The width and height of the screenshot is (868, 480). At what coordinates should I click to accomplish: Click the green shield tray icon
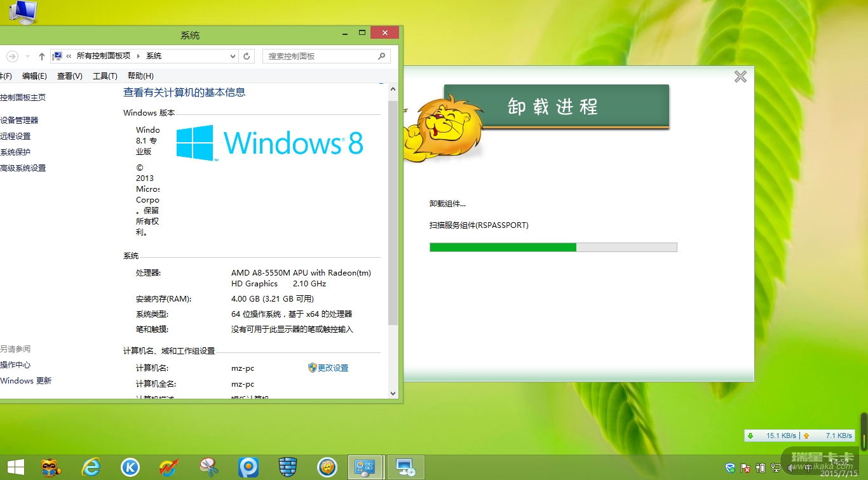(730, 468)
